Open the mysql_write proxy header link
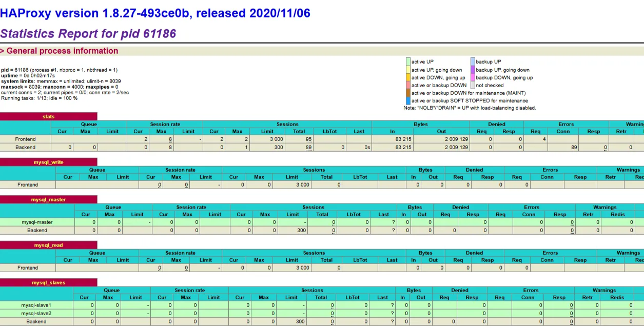The width and height of the screenshot is (644, 329). point(48,162)
